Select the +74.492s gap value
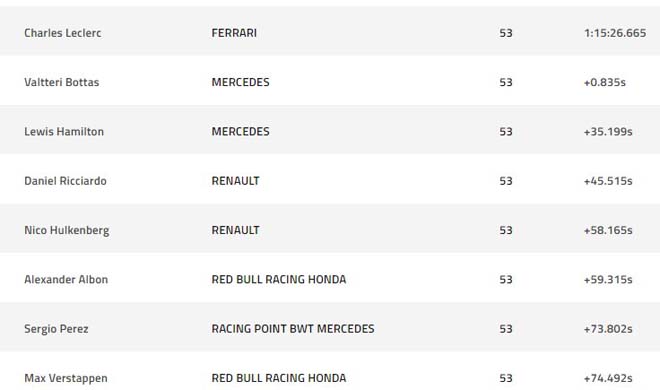The width and height of the screenshot is (660, 390). (x=608, y=378)
